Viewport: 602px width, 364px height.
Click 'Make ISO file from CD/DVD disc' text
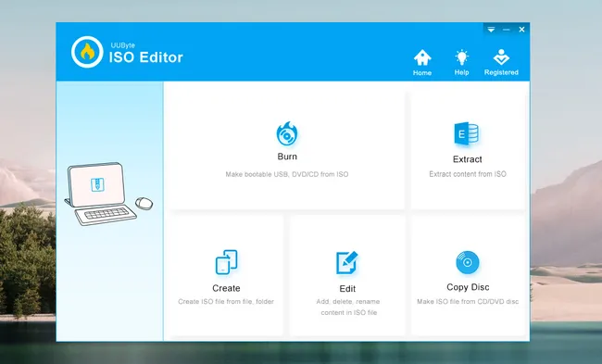click(x=468, y=302)
